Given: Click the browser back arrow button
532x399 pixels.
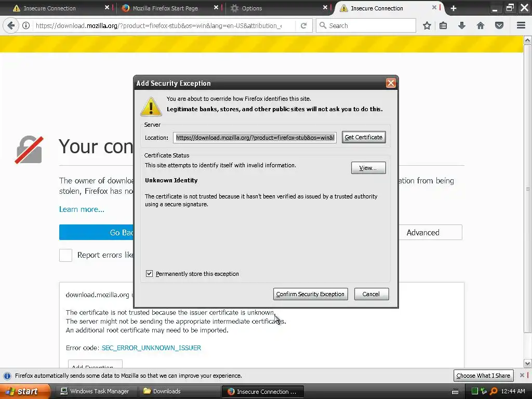Looking at the screenshot, I should click(11, 25).
